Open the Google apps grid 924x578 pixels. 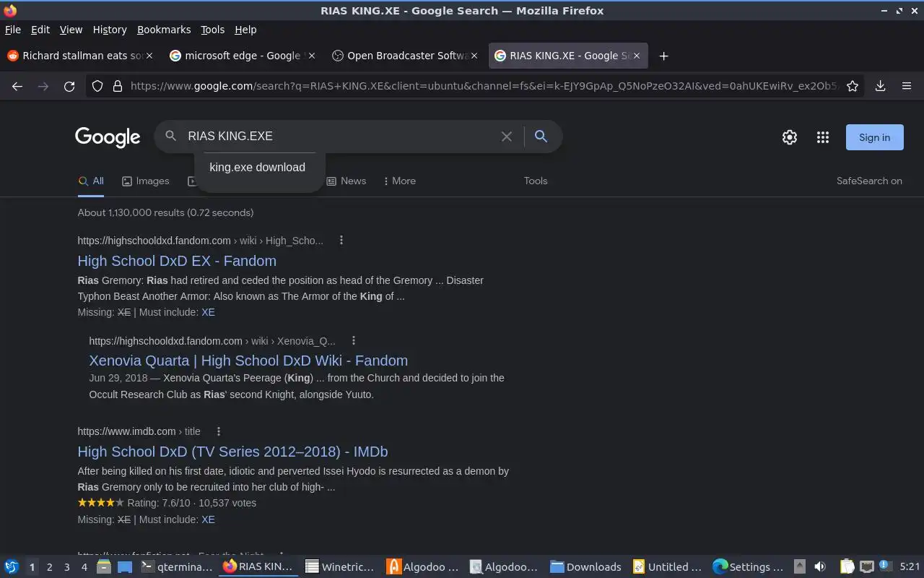(823, 137)
